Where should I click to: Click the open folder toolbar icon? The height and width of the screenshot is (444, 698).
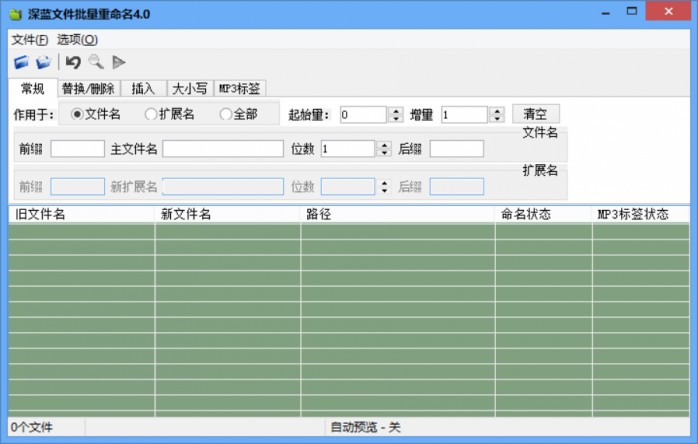click(x=44, y=62)
